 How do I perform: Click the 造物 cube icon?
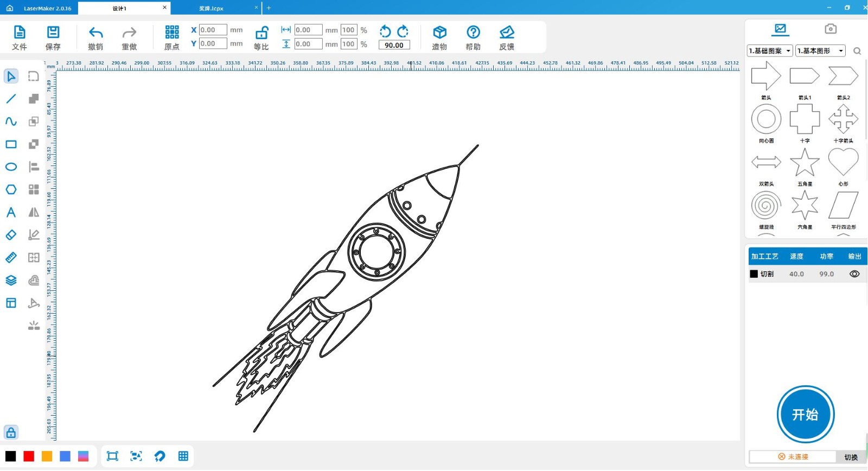tap(439, 33)
